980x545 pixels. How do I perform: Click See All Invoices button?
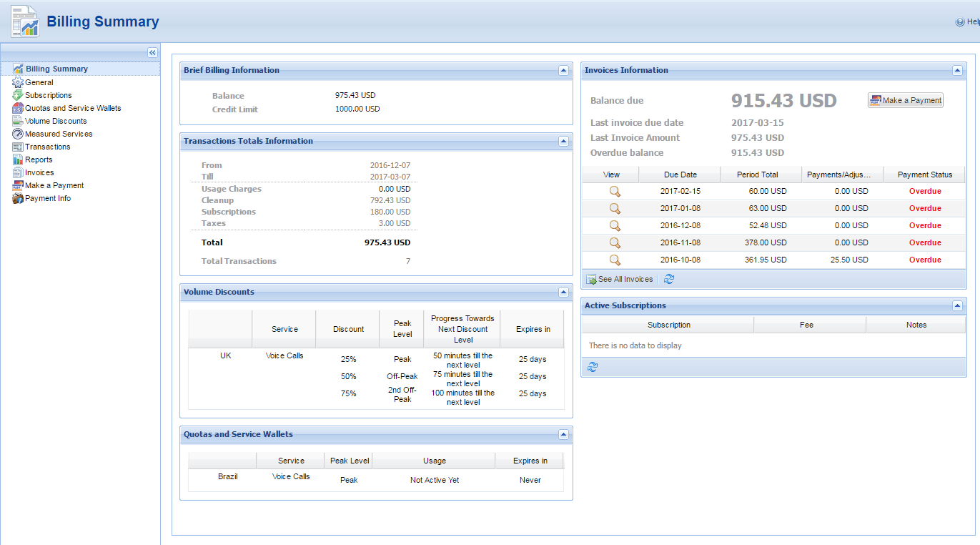pos(620,279)
